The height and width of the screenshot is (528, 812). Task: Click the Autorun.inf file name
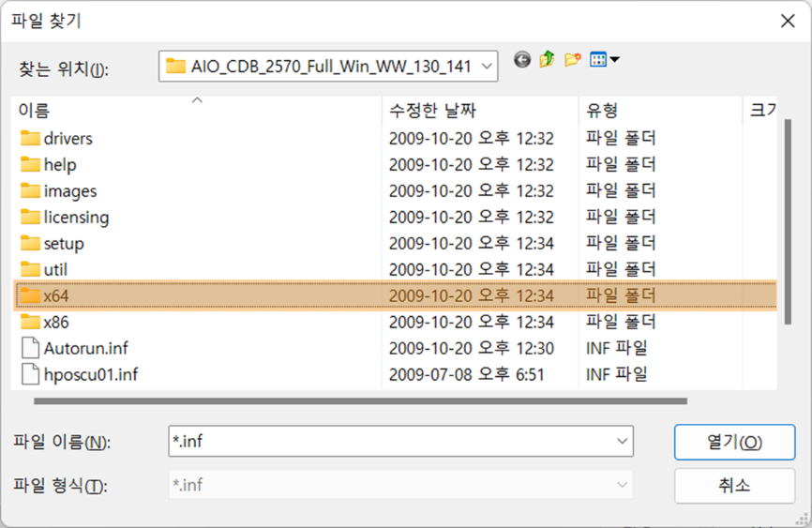pyautogui.click(x=86, y=348)
